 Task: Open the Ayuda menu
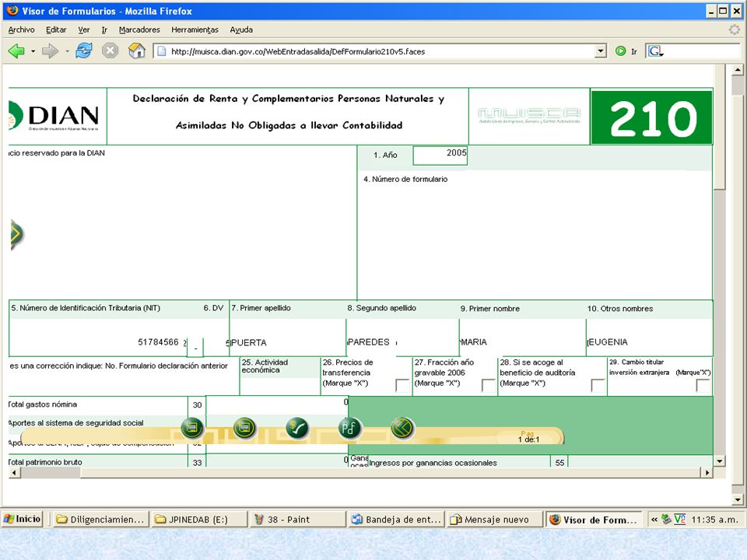pyautogui.click(x=241, y=30)
